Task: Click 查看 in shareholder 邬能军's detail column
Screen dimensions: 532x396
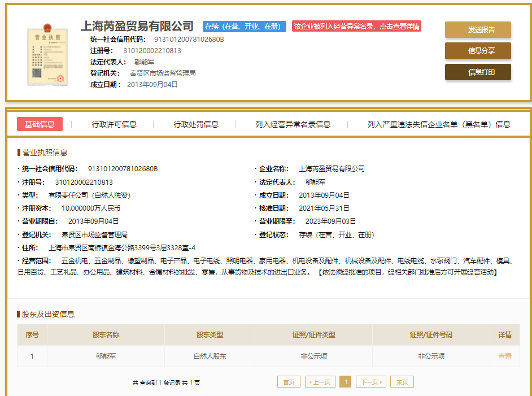Action: (504, 356)
